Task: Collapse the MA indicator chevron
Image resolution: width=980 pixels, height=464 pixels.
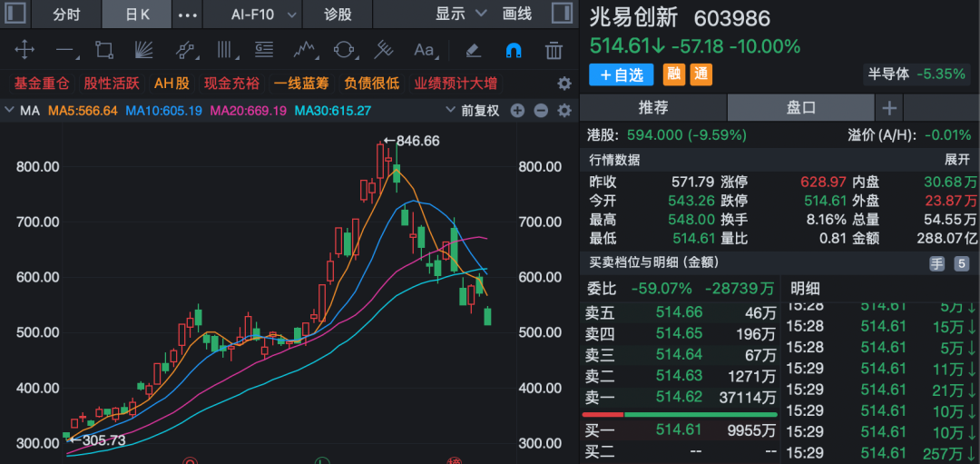Action: click(x=9, y=111)
